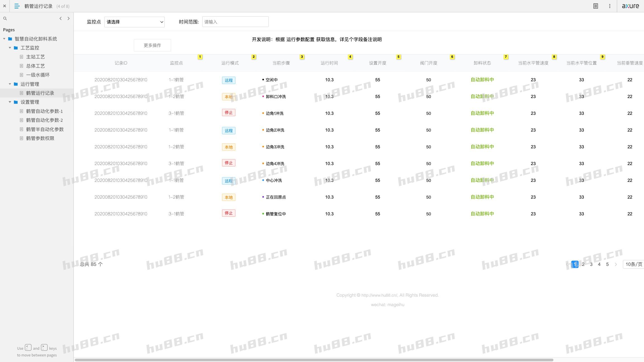Open the 鹤管参数权限 page
This screenshot has width=644, height=362.
(40, 138)
